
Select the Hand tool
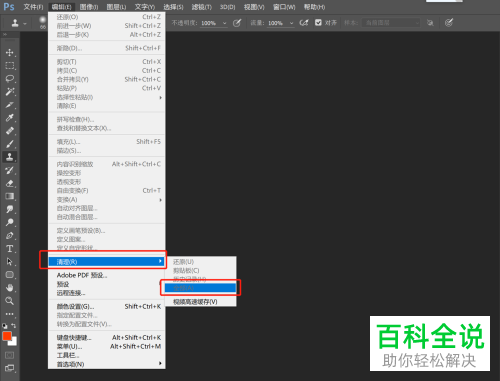tap(10, 288)
